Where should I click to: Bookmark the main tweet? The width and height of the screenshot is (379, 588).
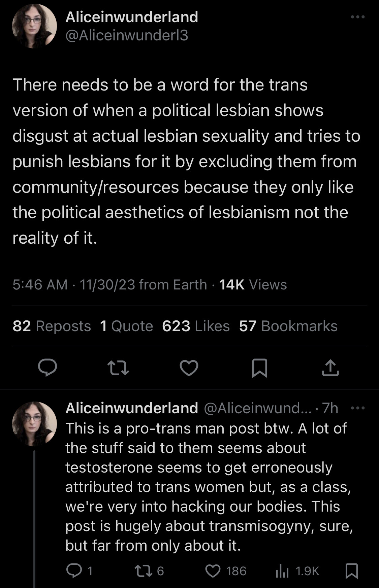pos(260,368)
